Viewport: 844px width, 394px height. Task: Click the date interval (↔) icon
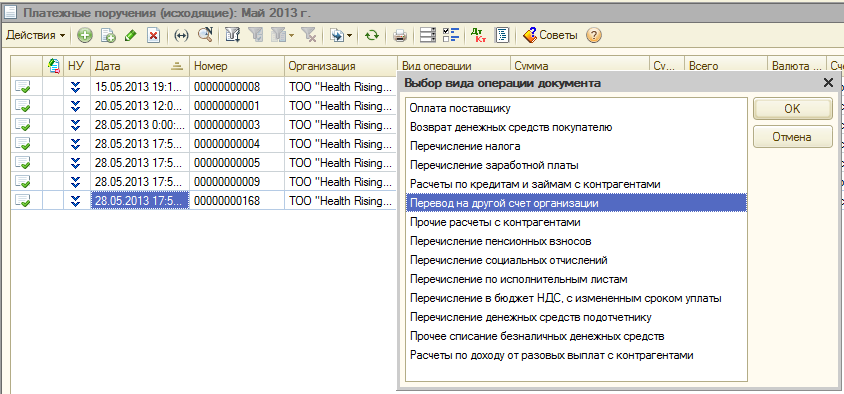pos(182,36)
